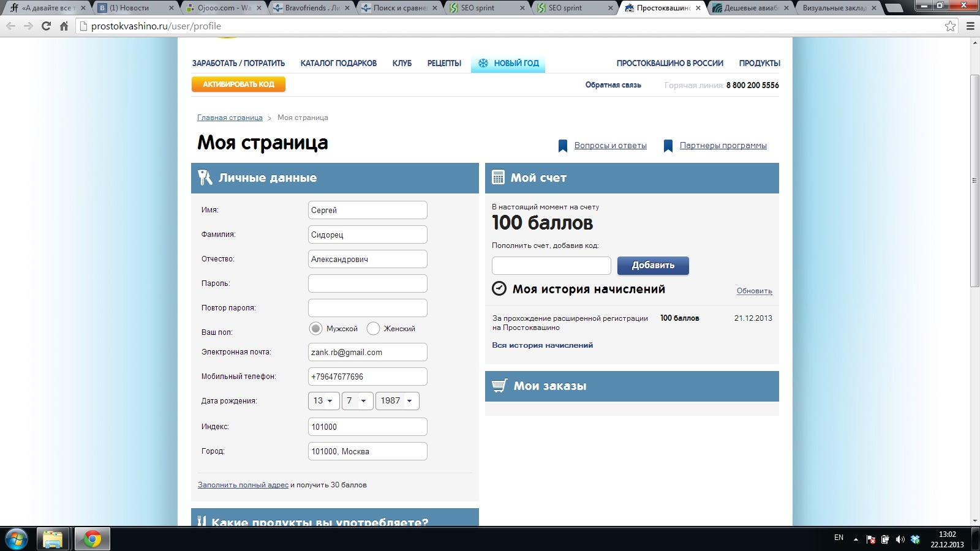Viewport: 980px width, 551px height.
Task: Click the volume speaker tray icon
Action: (x=900, y=539)
